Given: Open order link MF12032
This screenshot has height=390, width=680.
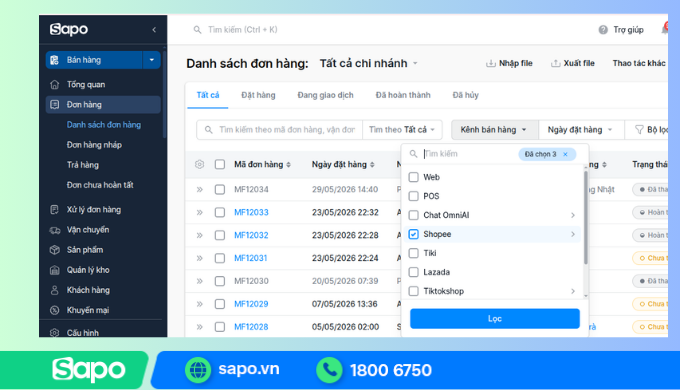Looking at the screenshot, I should (x=251, y=235).
